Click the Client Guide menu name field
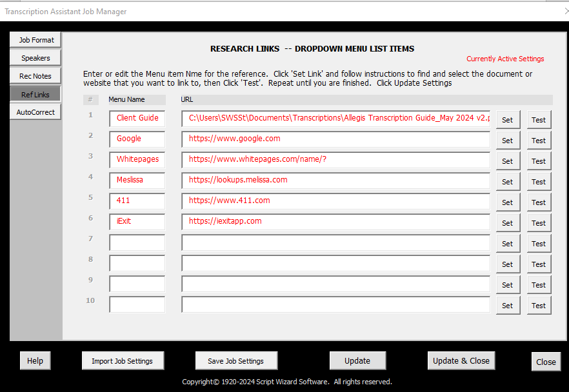This screenshot has width=569, height=392. (x=137, y=119)
